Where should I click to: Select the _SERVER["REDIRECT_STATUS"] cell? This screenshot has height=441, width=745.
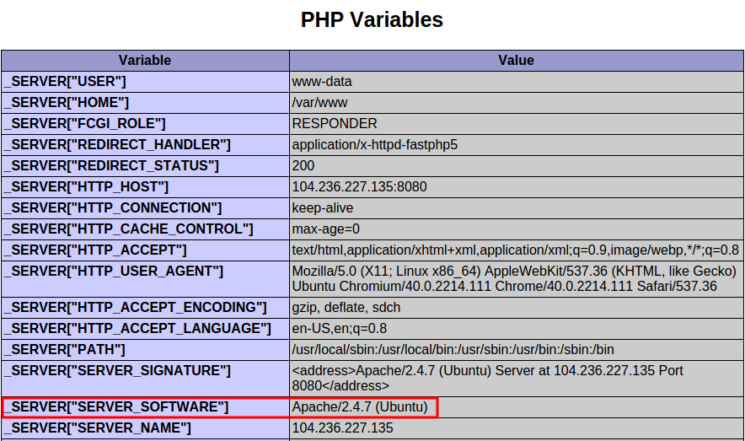[145, 166]
